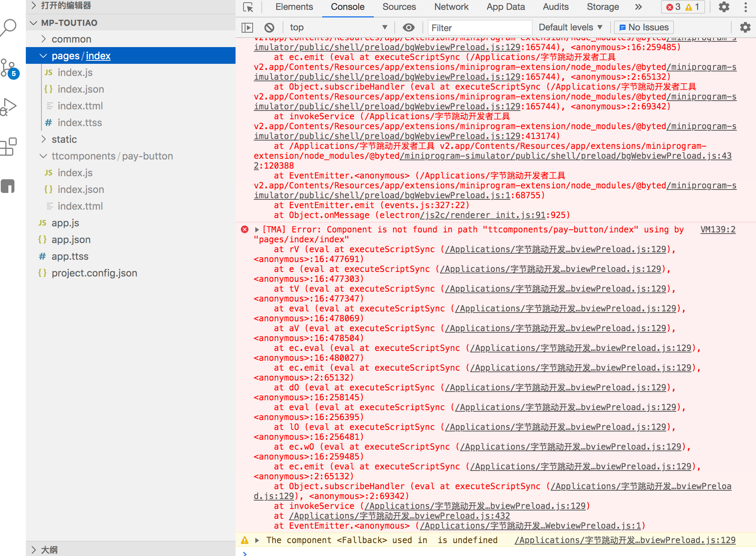
Task: Switch to the Audits tab
Action: coord(555,7)
